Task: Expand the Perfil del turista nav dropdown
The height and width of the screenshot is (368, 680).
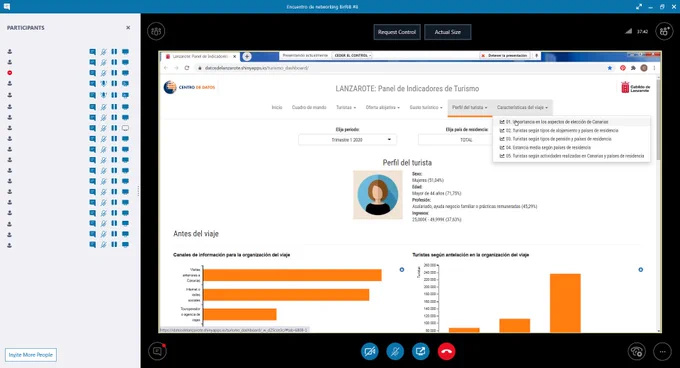Action: click(x=470, y=107)
